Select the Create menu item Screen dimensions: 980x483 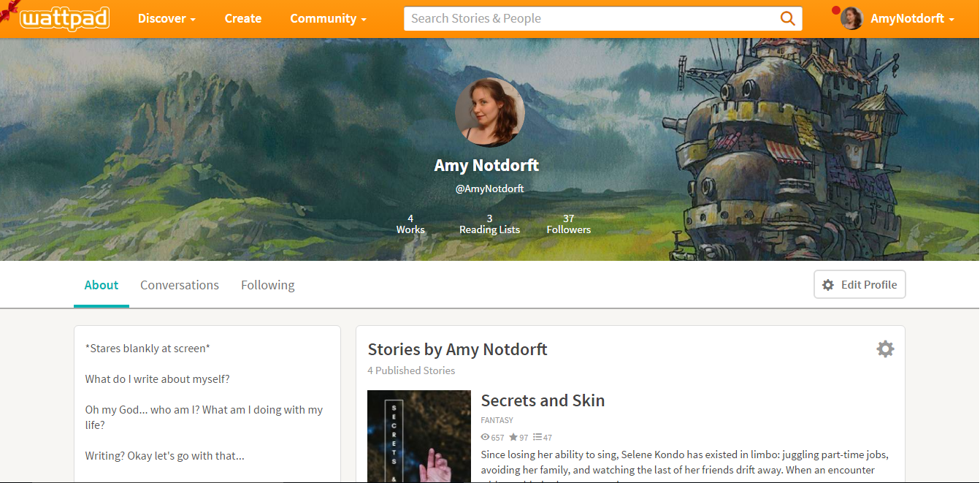[242, 18]
